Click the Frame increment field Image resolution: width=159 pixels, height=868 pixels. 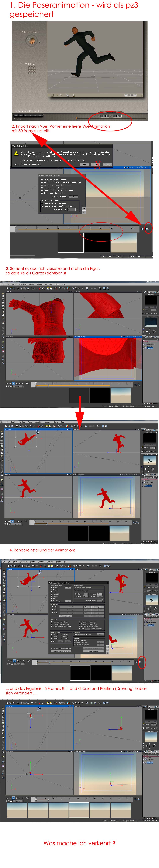[x=100, y=600]
